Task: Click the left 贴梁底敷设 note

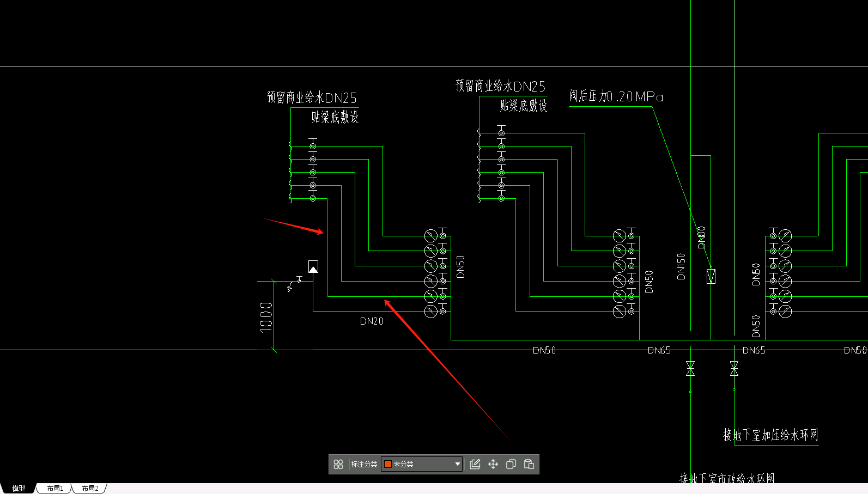Action: coord(335,117)
